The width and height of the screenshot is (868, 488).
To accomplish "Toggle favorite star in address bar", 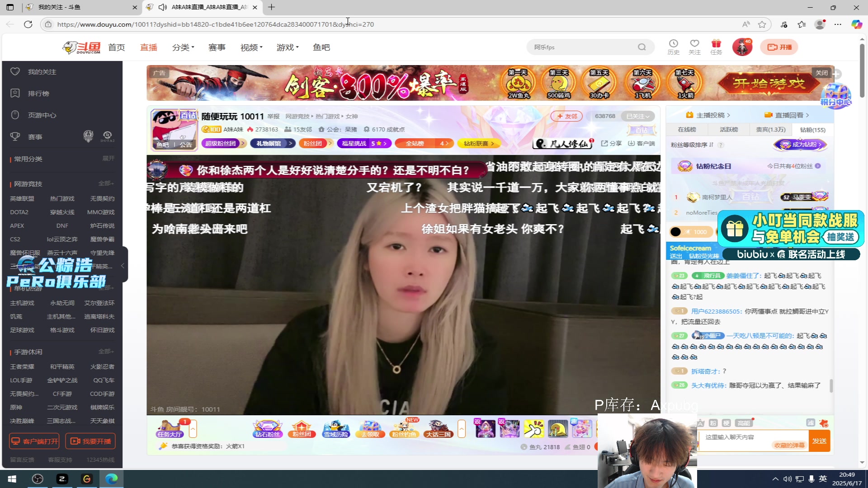I will [x=762, y=24].
